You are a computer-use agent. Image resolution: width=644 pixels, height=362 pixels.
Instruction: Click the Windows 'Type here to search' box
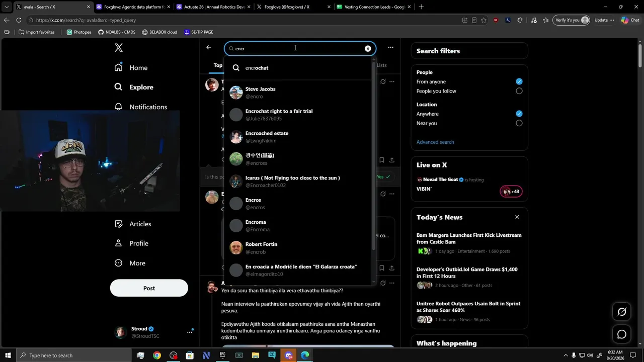73,355
